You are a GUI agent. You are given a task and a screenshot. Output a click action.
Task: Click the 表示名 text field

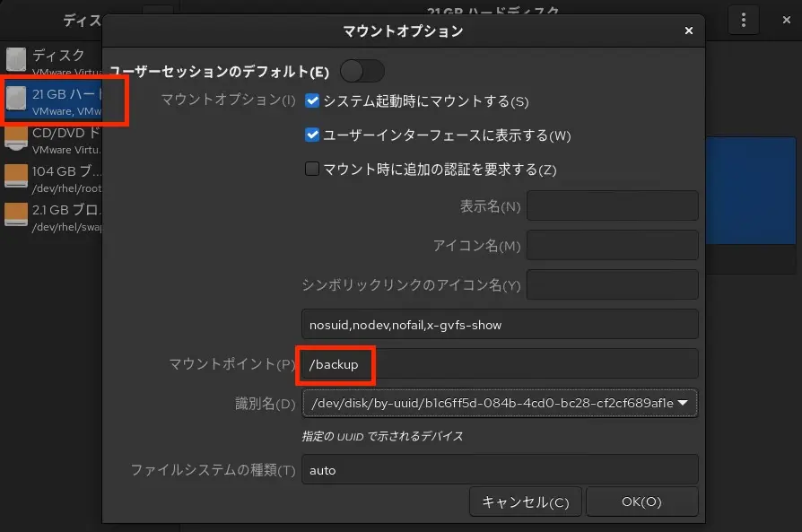coord(613,205)
